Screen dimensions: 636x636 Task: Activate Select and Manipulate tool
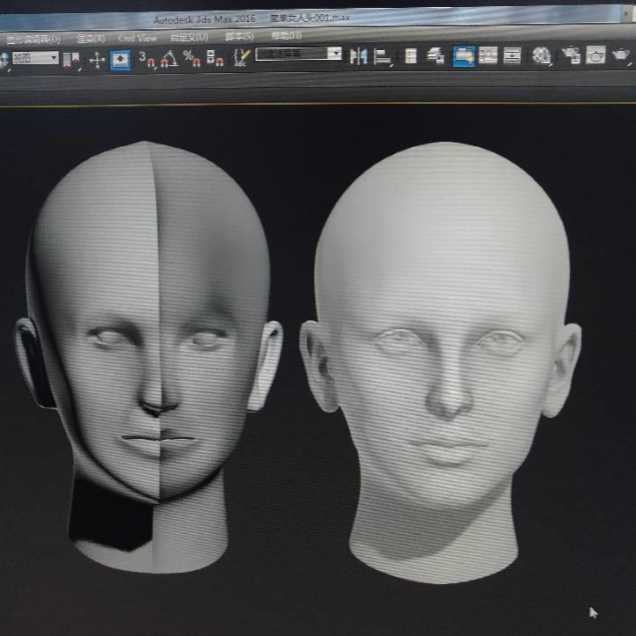pos(97,60)
